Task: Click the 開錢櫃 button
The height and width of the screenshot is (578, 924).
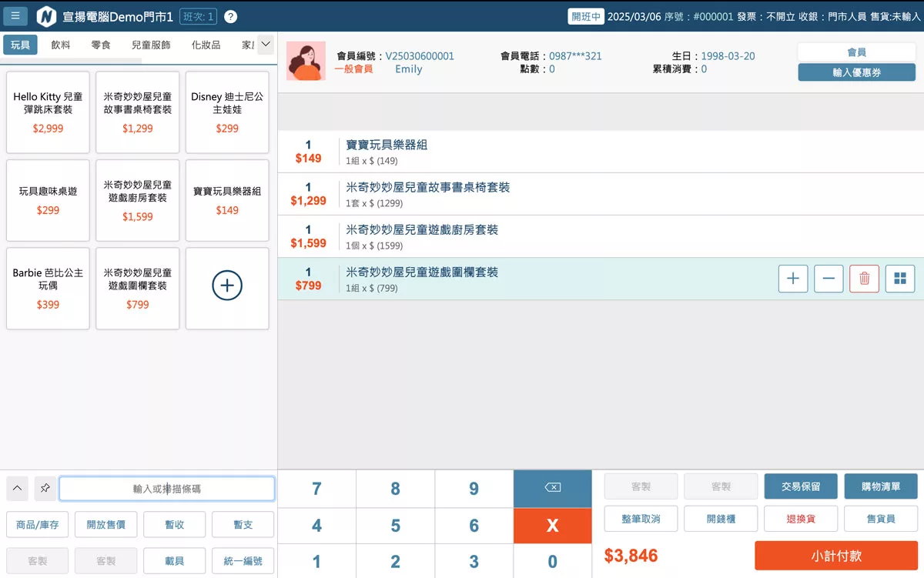Action: (721, 519)
